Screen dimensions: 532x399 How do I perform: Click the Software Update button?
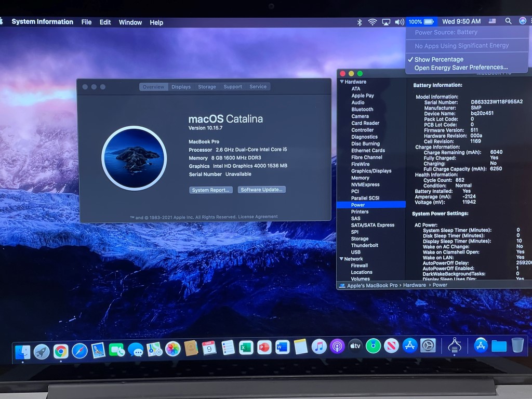pos(262,190)
